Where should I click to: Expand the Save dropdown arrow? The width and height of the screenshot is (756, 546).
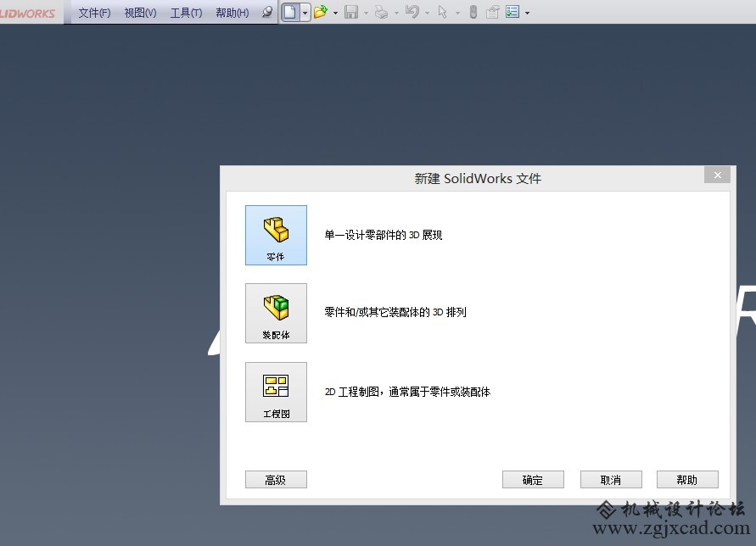[366, 13]
